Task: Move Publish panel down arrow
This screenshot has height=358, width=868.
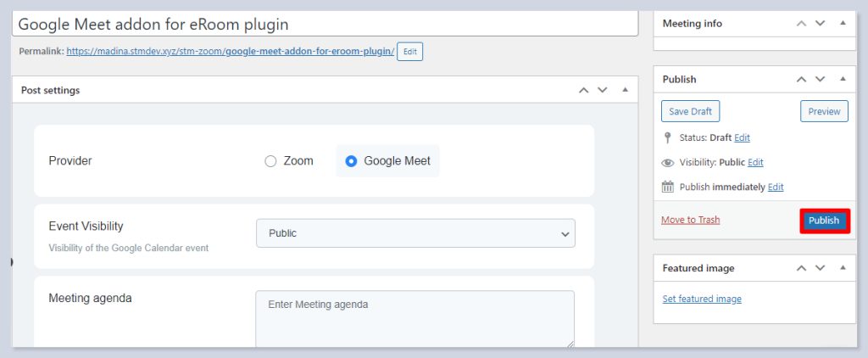Action: [x=820, y=79]
